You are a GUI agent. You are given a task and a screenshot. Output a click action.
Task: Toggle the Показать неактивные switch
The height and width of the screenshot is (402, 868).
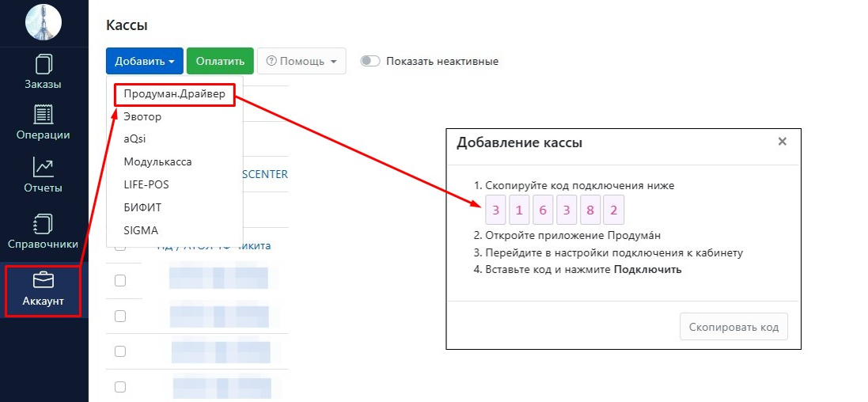coord(370,61)
